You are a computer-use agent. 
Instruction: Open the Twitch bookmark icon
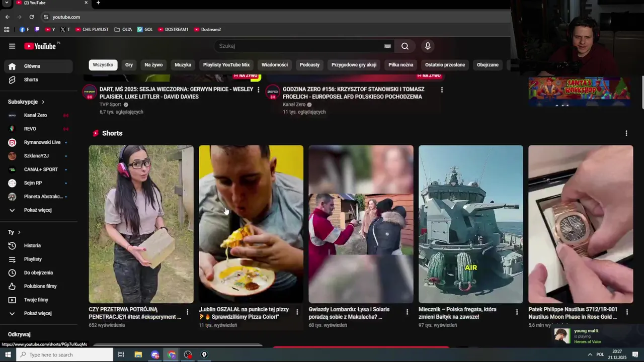pos(37,30)
